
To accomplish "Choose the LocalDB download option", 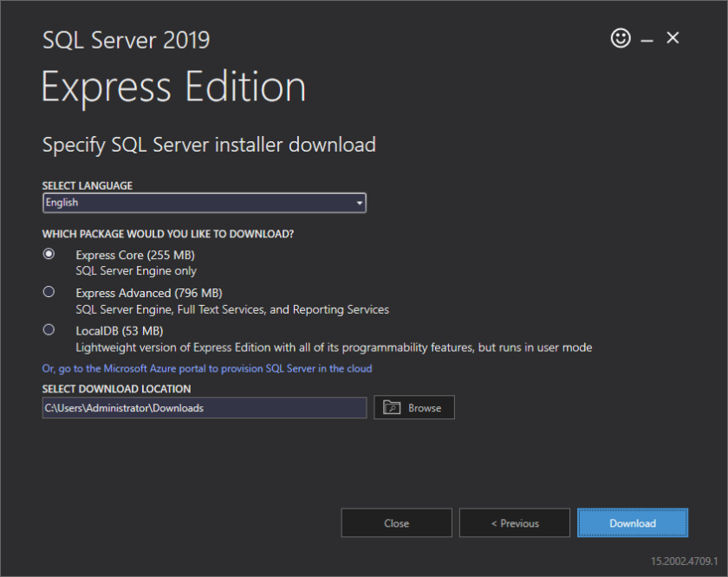I will (49, 330).
